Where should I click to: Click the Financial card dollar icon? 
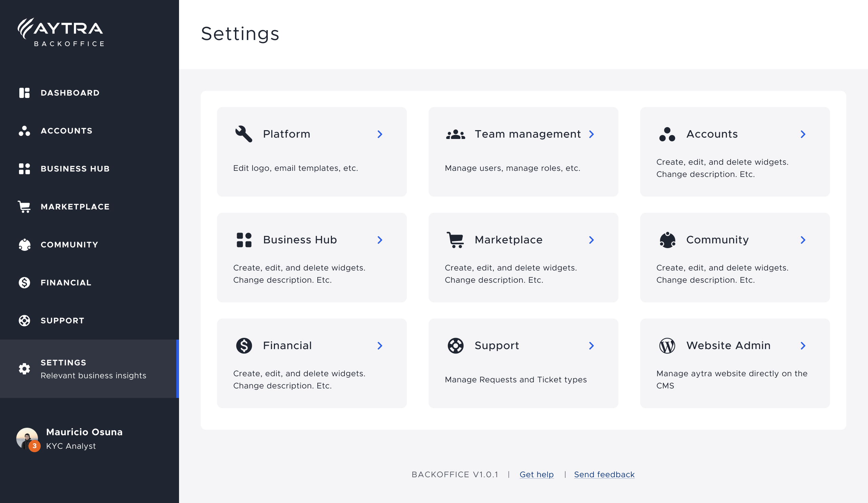tap(244, 346)
